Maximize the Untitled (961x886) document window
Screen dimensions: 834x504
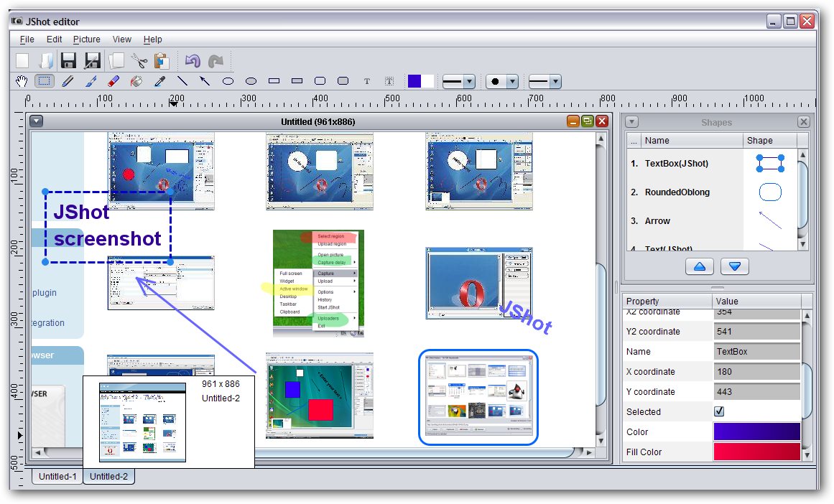(588, 121)
